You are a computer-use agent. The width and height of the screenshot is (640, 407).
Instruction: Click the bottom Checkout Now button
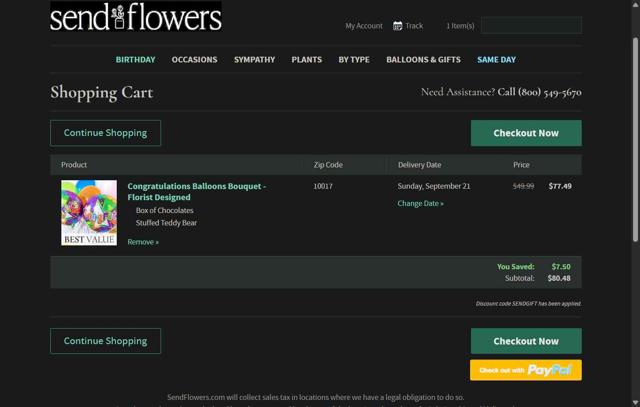[526, 341]
